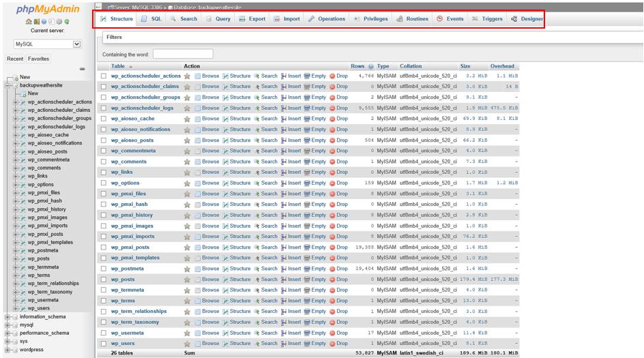Click Insert icon in wp_pmxi_files row
The height and width of the screenshot is (358, 644).
[284, 194]
